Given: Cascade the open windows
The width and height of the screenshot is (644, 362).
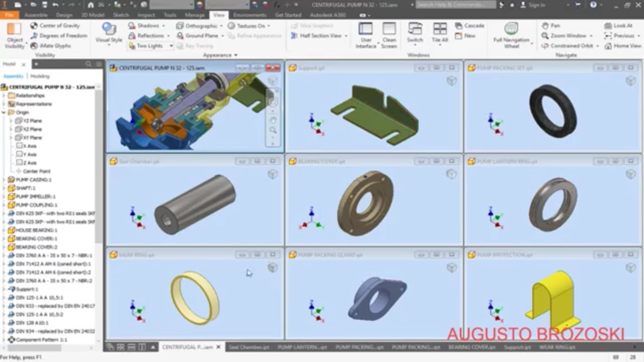Looking at the screenshot, I should tap(469, 26).
